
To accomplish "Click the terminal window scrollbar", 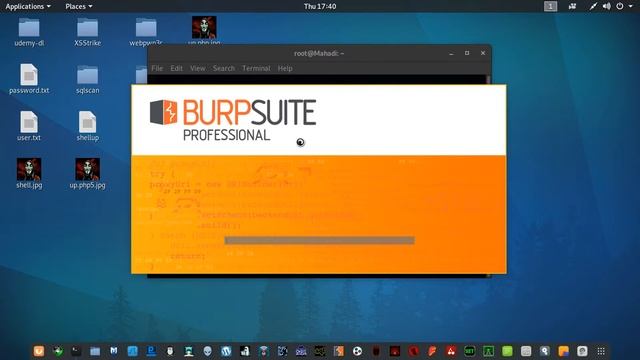I will (489, 80).
